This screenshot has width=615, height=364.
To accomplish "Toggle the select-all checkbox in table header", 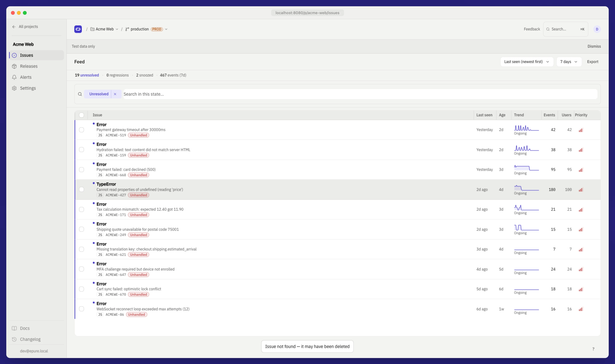I will [x=81, y=115].
